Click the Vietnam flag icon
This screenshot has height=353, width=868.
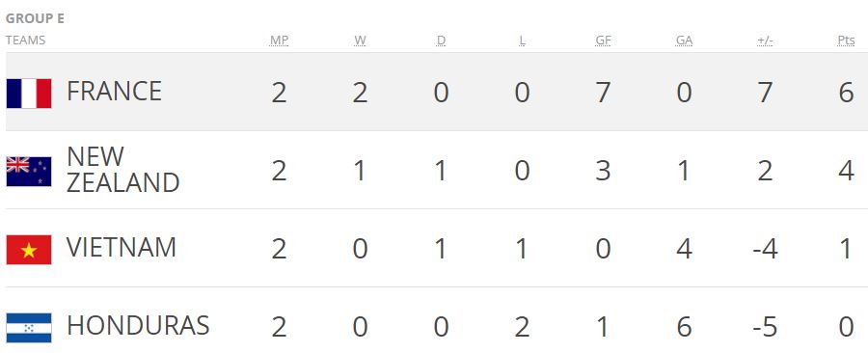29,250
